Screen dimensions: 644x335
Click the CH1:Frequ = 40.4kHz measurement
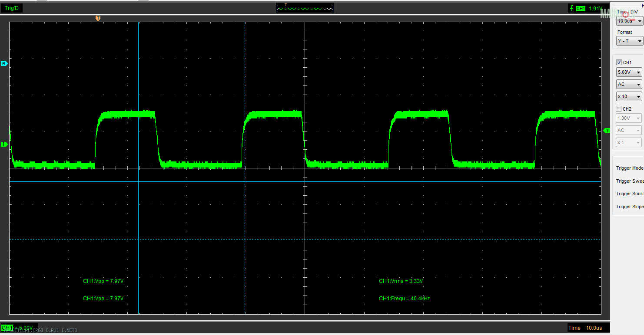(x=404, y=299)
